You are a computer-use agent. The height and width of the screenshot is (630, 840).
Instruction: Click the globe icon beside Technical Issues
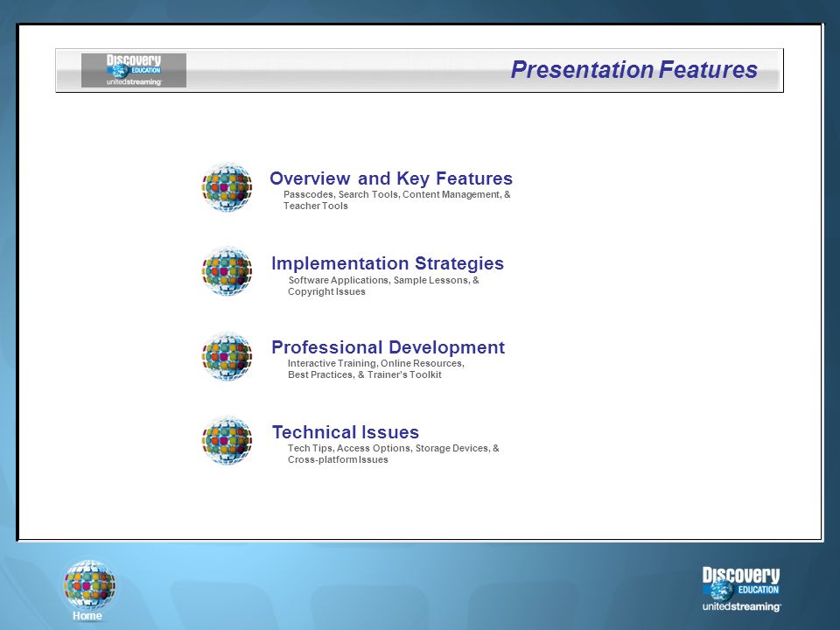[227, 440]
